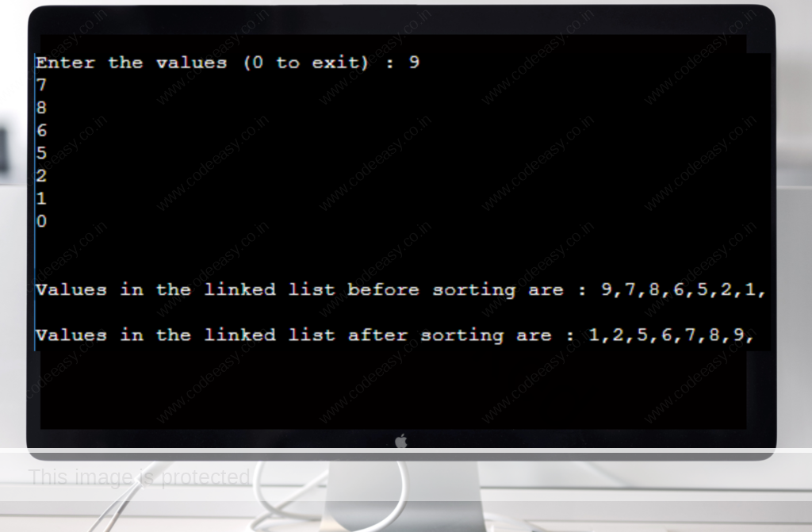
Task: Select the input line showing 7
Action: coord(41,85)
